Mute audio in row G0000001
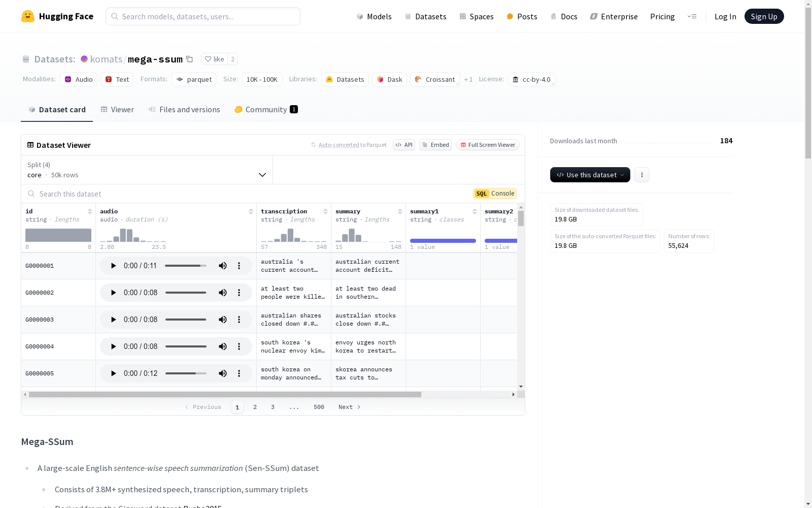Screen dimensions: 812x508 tap(223, 266)
